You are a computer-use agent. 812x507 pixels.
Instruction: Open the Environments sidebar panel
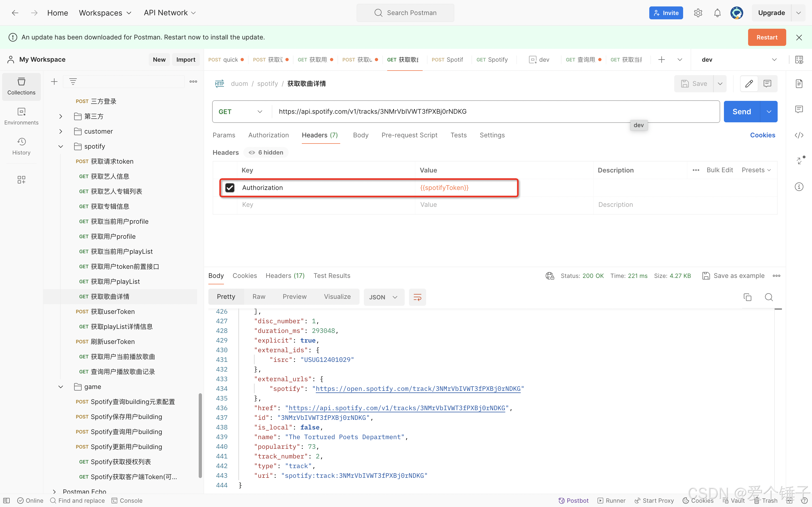[21, 116]
